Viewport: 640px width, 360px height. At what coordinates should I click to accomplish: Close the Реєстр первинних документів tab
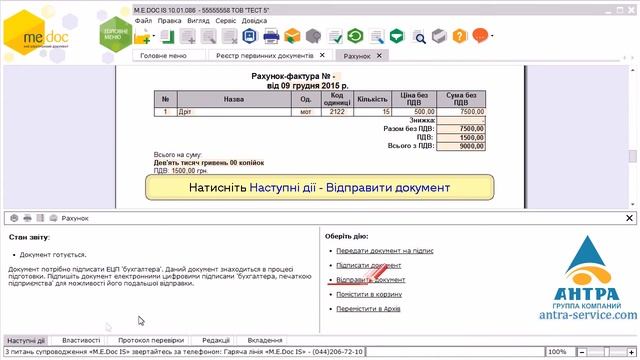coord(322,55)
